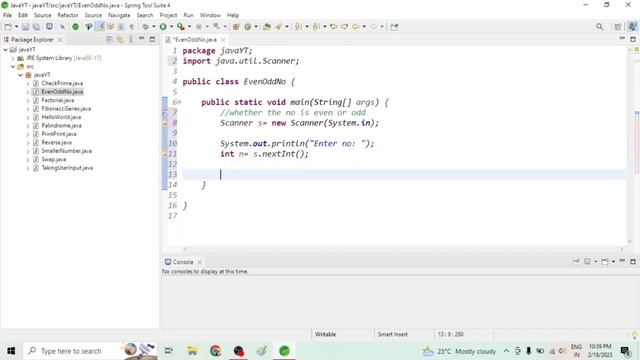The height and width of the screenshot is (360, 640).
Task: Open Chrome from the Windows taskbar
Action: [x=215, y=351]
